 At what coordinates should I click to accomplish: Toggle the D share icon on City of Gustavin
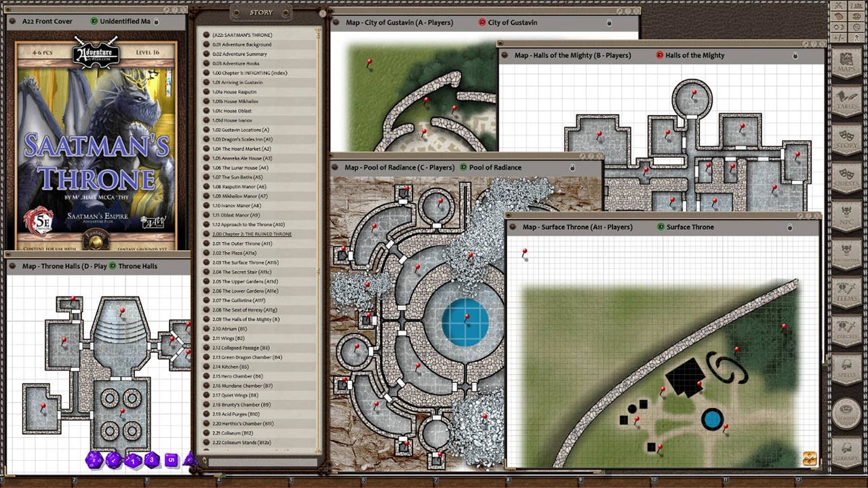click(481, 22)
